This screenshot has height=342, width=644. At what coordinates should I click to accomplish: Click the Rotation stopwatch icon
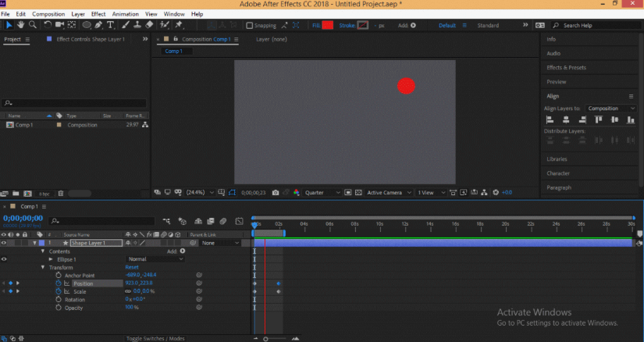coord(58,300)
